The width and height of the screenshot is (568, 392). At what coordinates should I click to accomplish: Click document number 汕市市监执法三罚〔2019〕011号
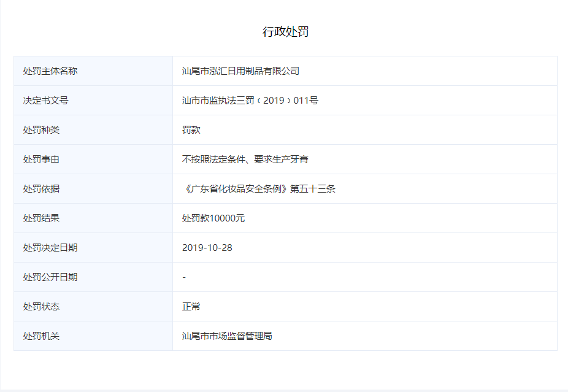tap(250, 101)
